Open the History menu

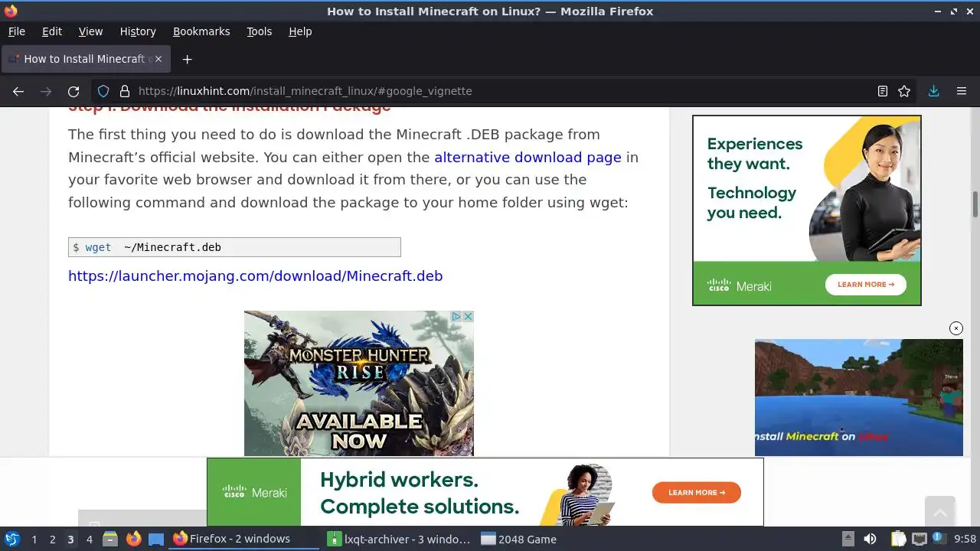point(138,31)
